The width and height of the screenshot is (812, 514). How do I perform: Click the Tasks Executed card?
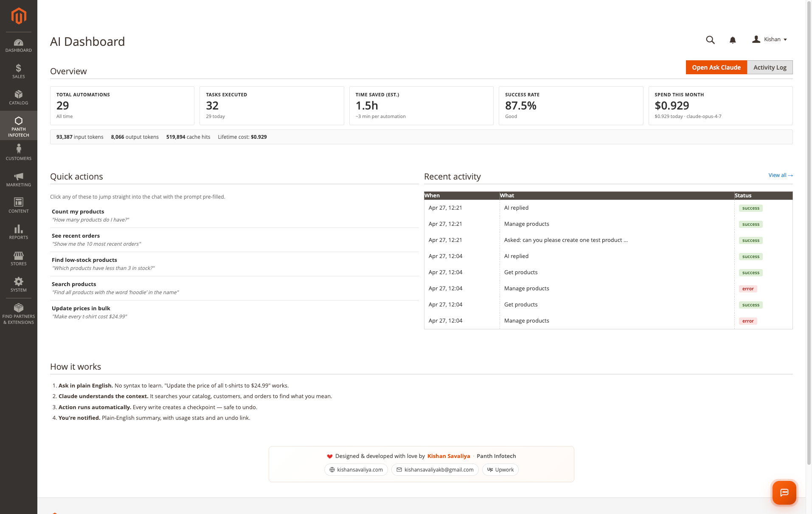[272, 106]
